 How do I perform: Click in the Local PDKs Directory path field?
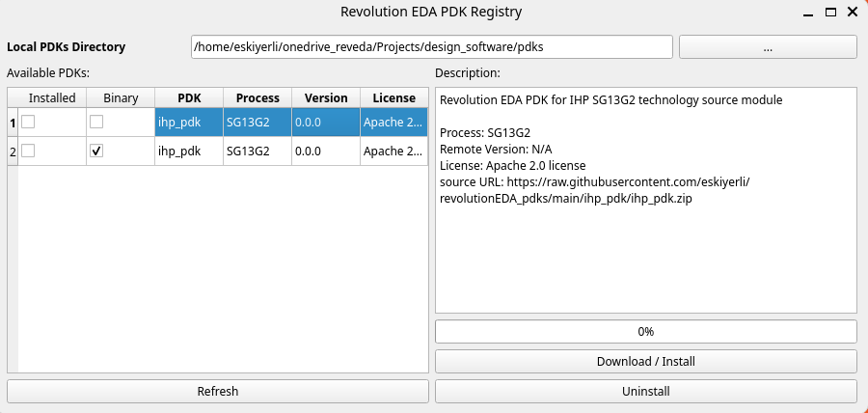click(x=432, y=47)
